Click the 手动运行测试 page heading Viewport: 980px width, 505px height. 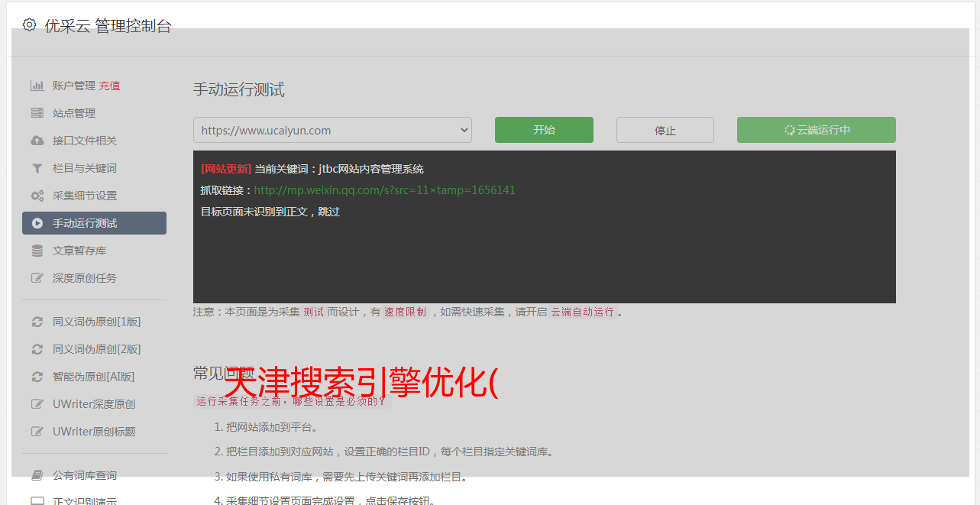[238, 89]
